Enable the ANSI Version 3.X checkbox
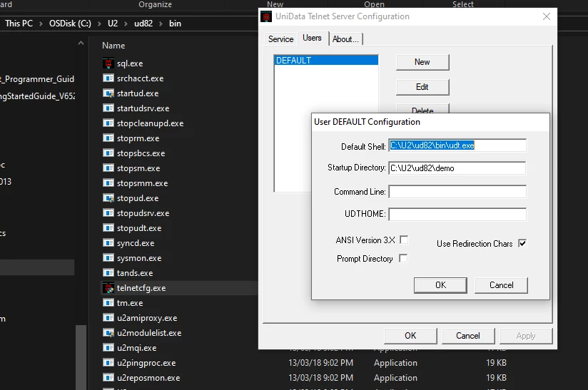 [404, 240]
